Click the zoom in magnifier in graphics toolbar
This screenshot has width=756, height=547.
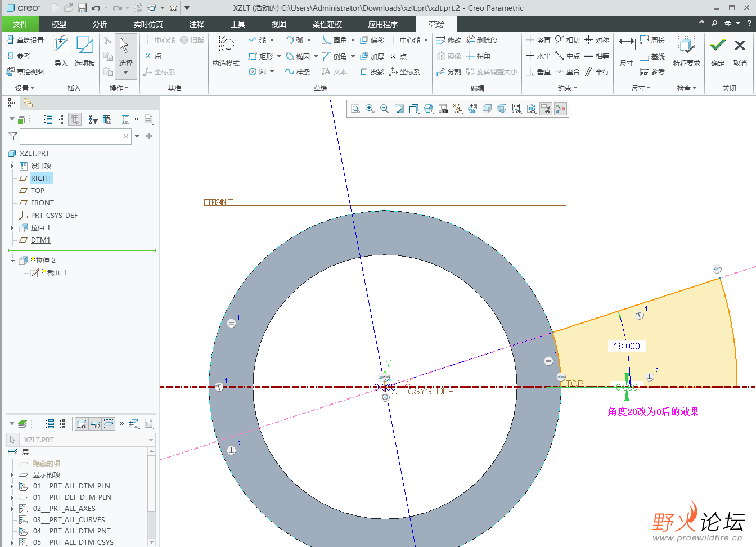click(x=370, y=109)
